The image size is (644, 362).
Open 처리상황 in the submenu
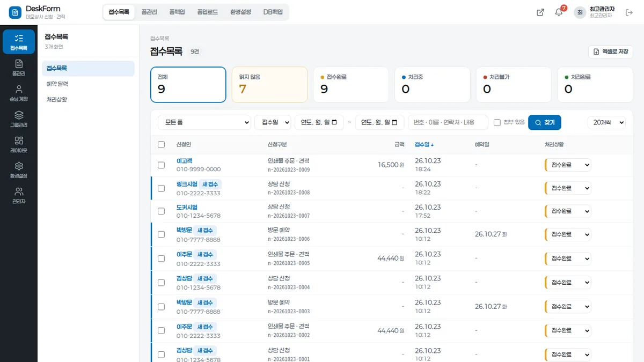tap(88, 100)
